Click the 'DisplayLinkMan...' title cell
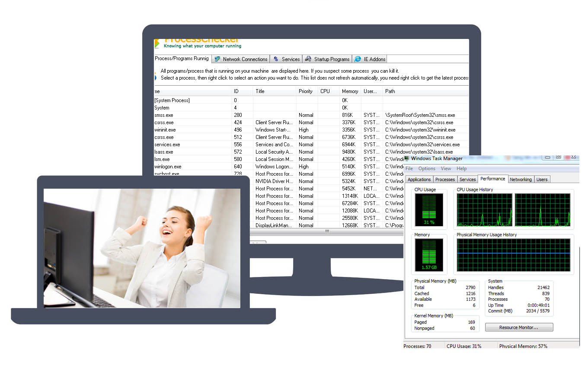588x373 pixels. click(275, 225)
